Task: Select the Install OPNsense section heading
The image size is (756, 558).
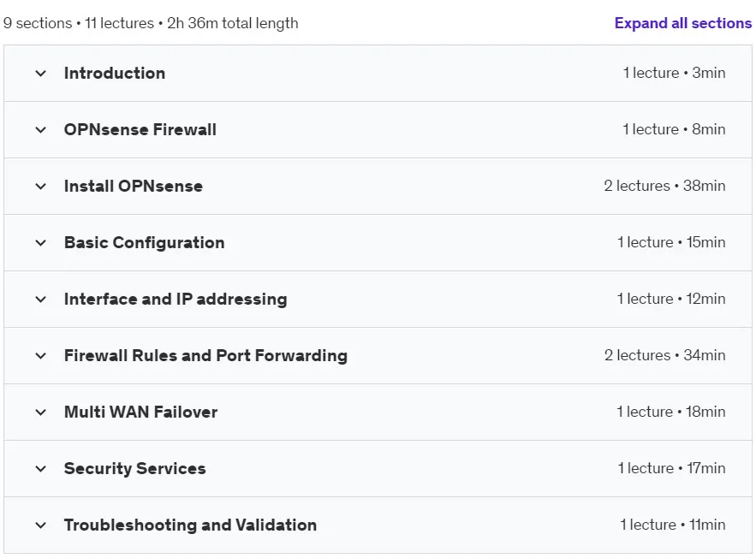Action: (x=134, y=186)
